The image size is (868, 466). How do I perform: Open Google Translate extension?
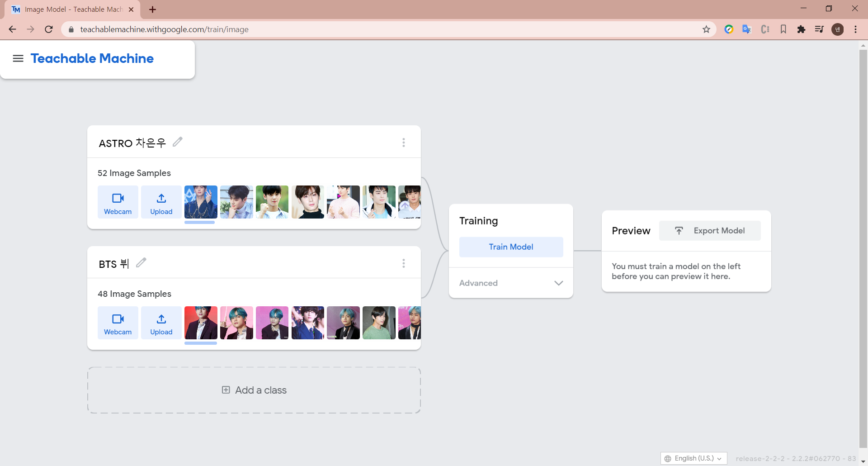point(747,29)
